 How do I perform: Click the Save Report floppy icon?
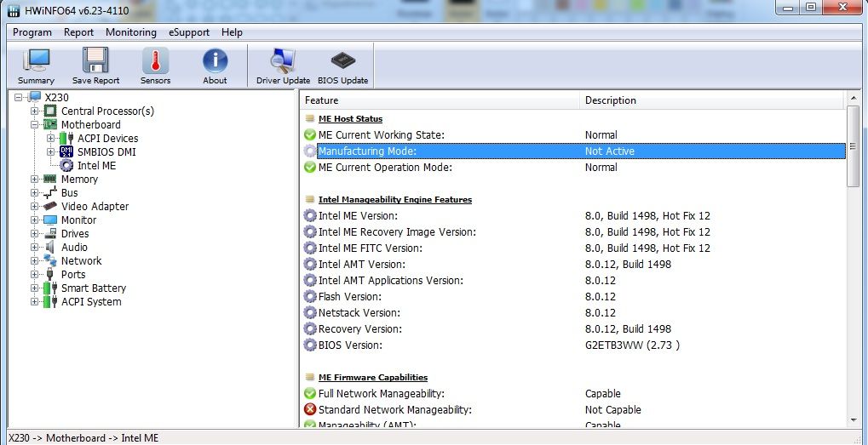tap(95, 60)
